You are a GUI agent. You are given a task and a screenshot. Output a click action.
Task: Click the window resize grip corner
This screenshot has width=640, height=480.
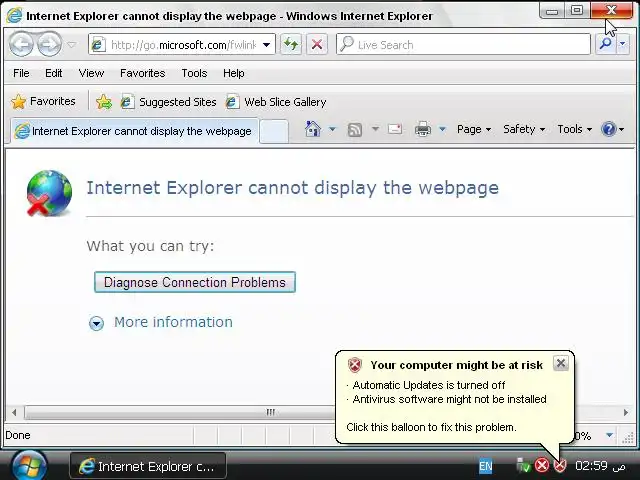pos(627,437)
